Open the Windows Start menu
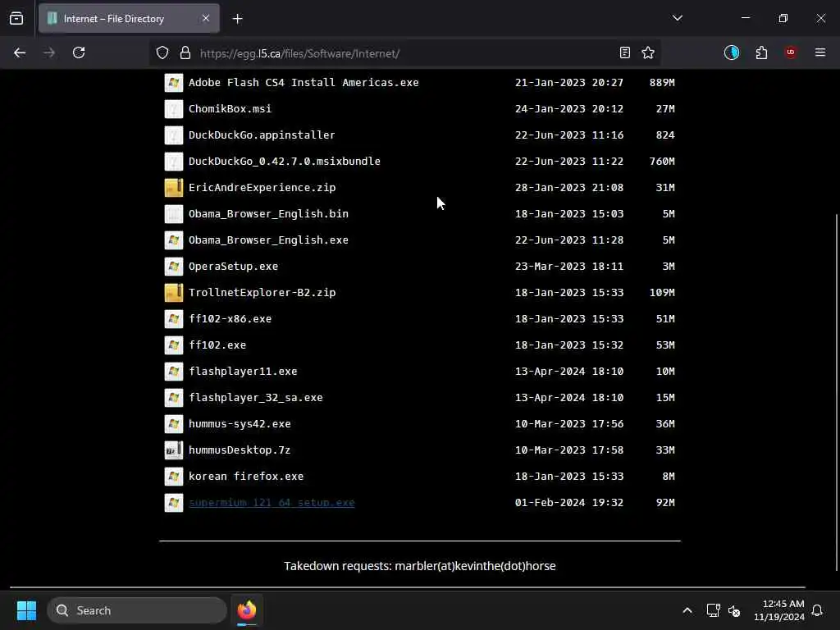The image size is (840, 630). pyautogui.click(x=26, y=610)
